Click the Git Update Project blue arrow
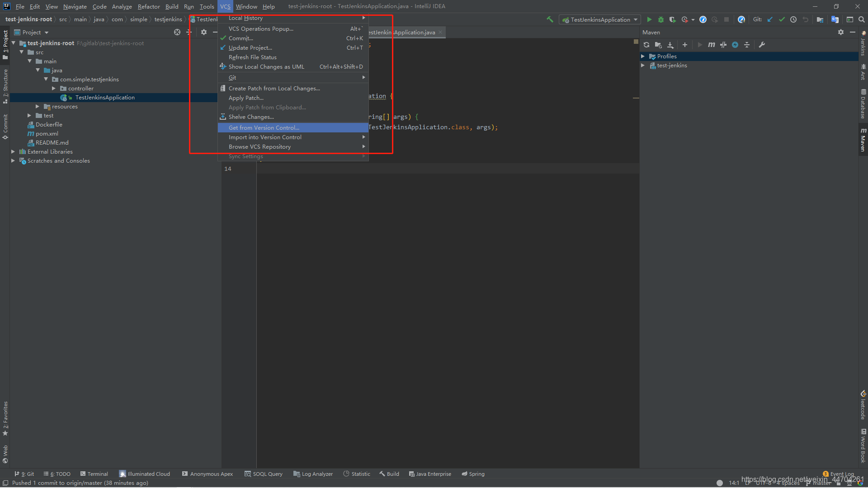Screen dimensions: 868x488 770,19
